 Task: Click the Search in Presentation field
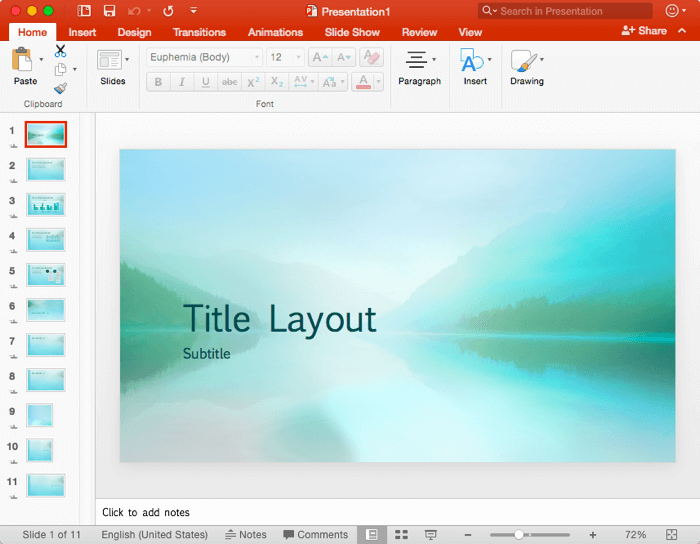click(564, 11)
